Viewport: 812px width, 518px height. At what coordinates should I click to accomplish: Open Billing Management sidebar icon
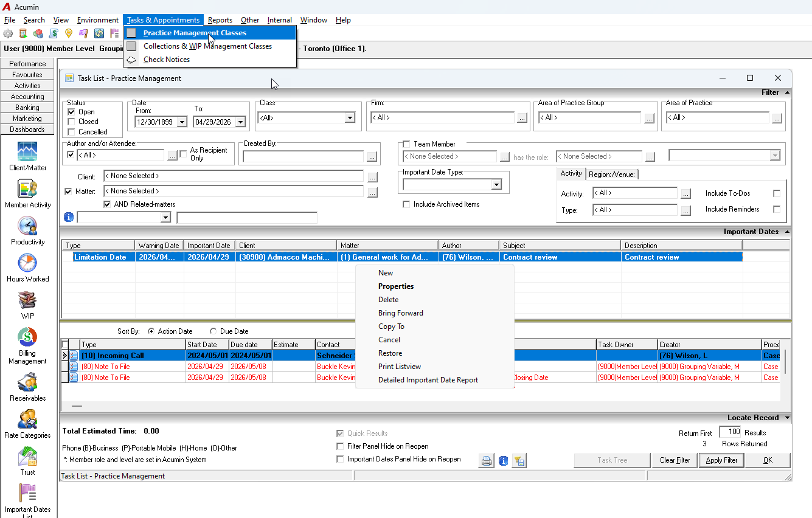point(28,345)
